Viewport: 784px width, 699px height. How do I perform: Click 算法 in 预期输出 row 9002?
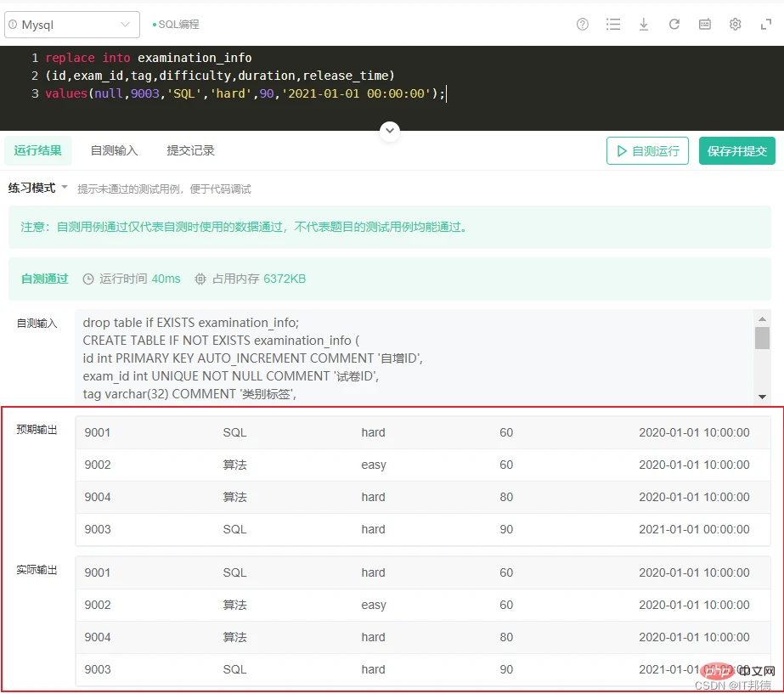coord(235,465)
